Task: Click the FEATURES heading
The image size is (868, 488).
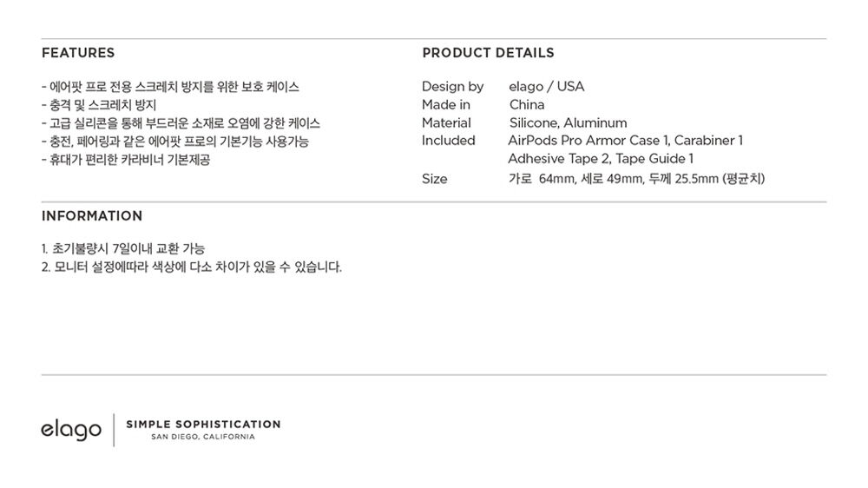Action: click(78, 53)
